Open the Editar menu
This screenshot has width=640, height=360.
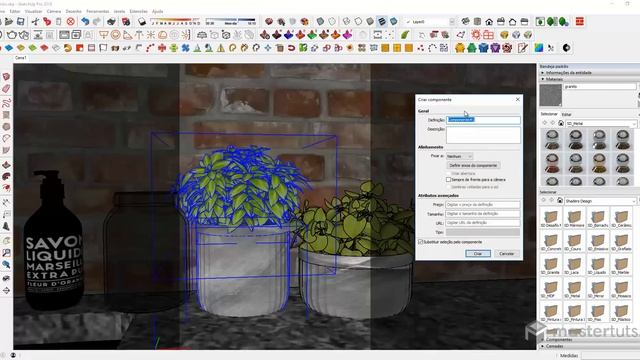click(15, 11)
